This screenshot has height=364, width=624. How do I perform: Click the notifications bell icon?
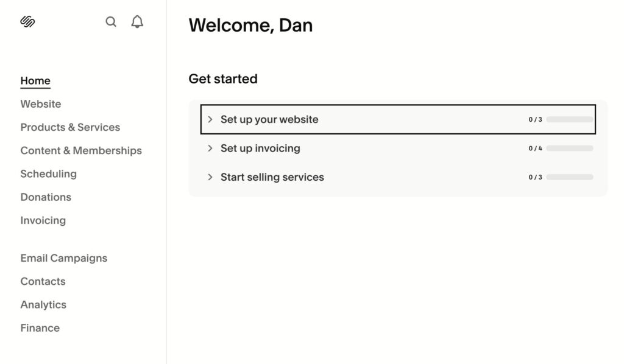click(x=136, y=21)
